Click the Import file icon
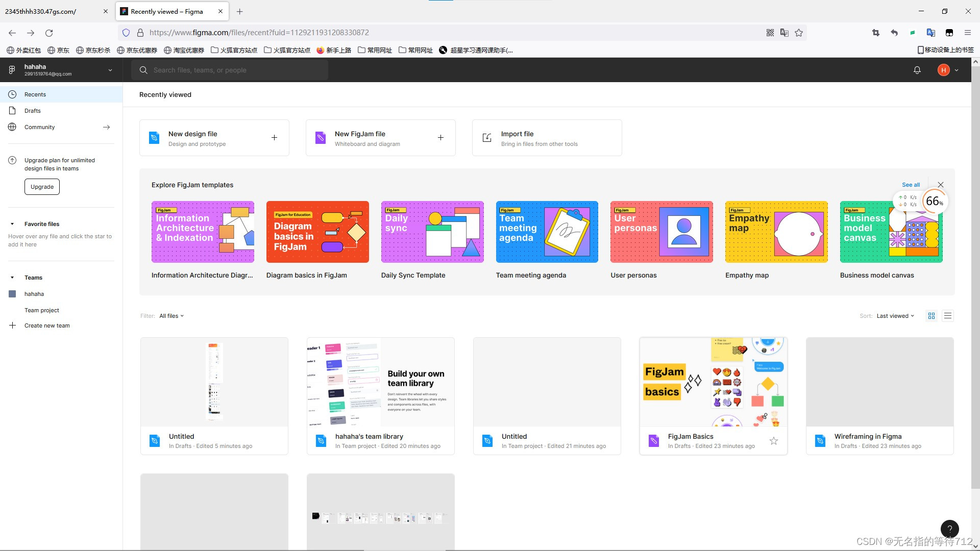 point(487,138)
